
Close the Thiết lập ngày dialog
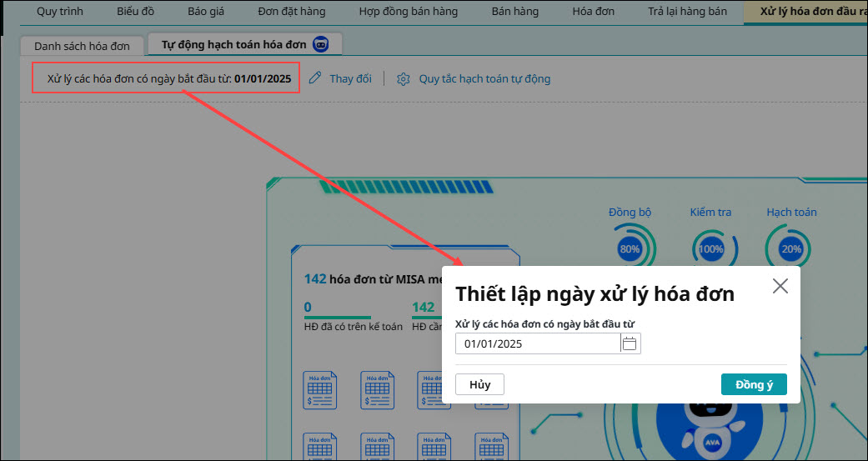pos(780,286)
